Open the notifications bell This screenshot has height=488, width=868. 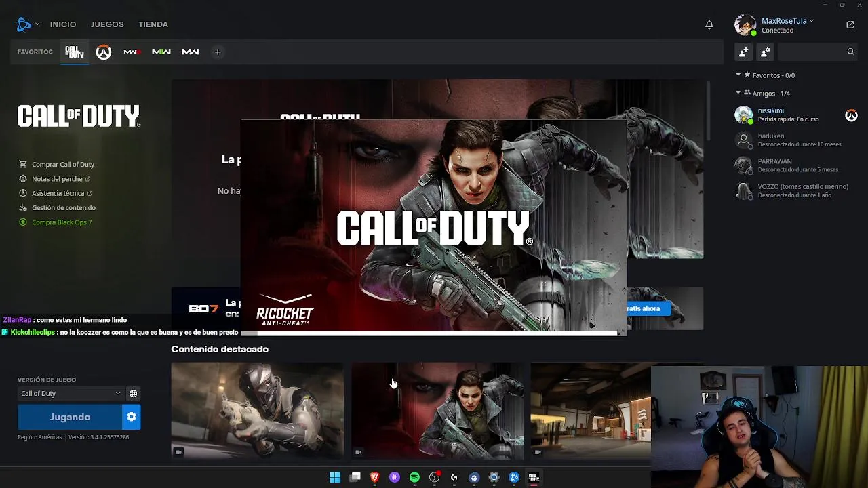(x=709, y=25)
